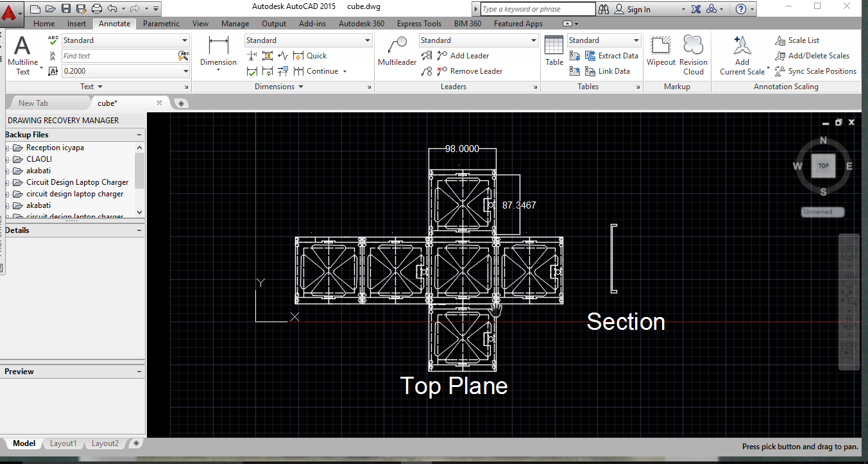Click the Undo arrow icon
868x464 pixels.
pos(112,9)
